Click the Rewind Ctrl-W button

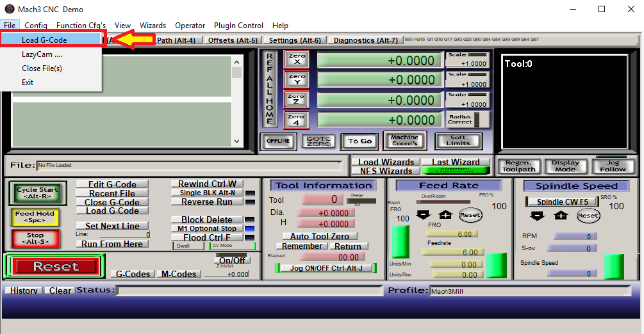(208, 184)
